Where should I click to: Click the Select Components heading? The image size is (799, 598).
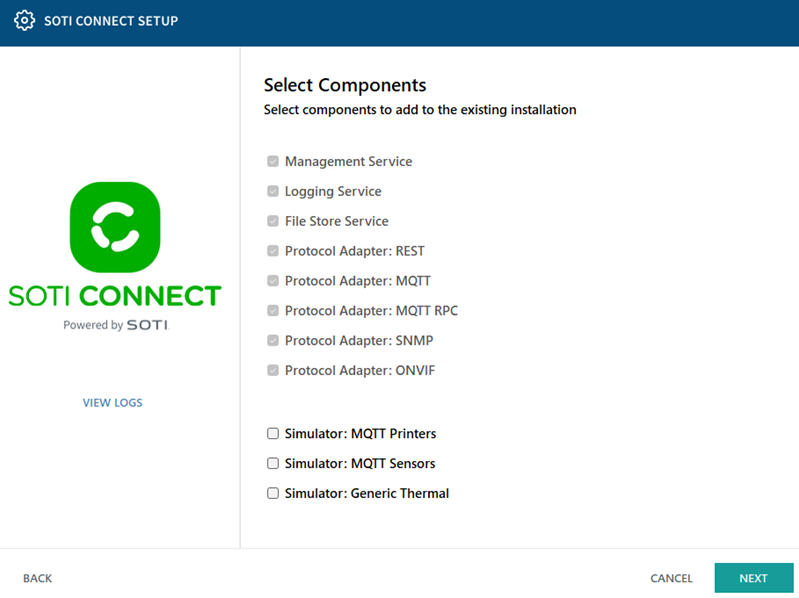[345, 85]
